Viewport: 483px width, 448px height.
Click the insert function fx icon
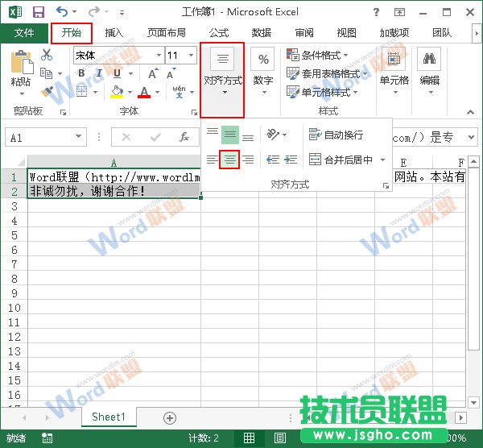point(184,137)
